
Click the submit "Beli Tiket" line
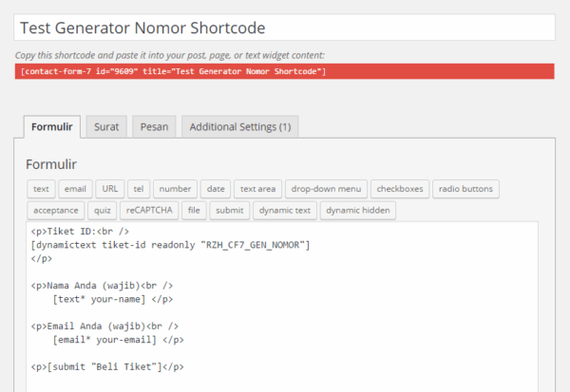click(107, 367)
